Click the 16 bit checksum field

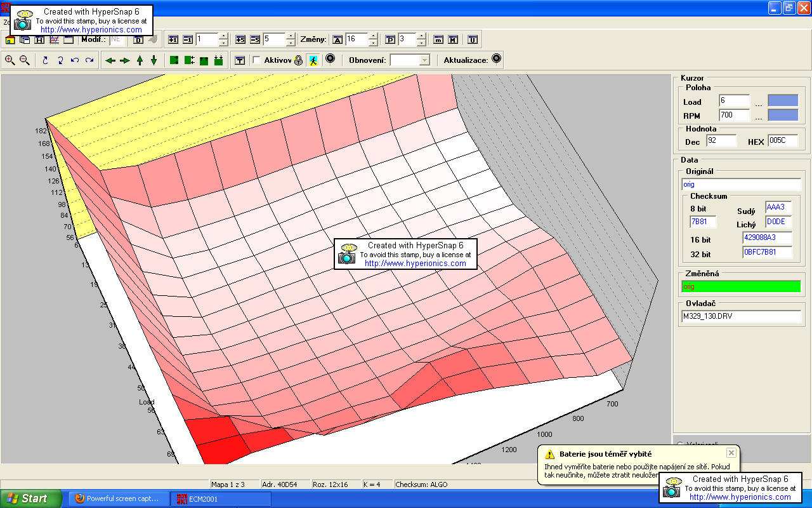(x=767, y=238)
